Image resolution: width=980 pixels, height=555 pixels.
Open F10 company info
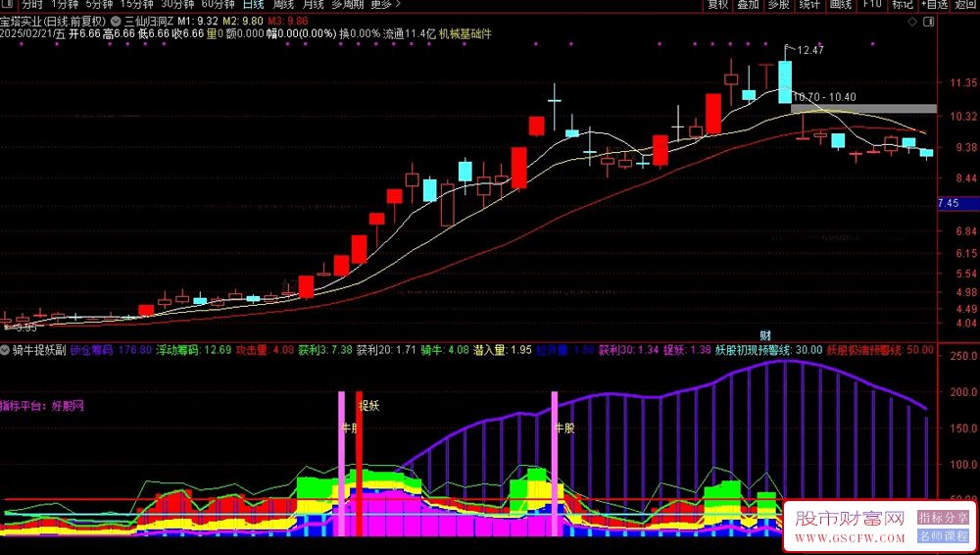pos(872,4)
